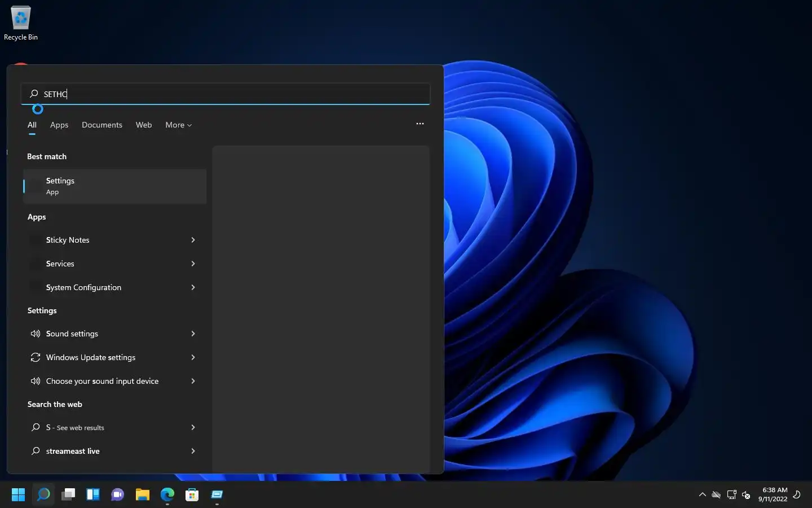Switch to the Apps filter tab
This screenshot has width=812, height=508.
[59, 125]
